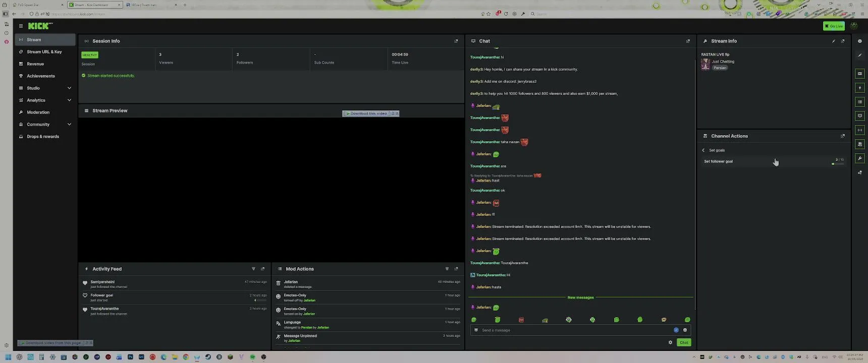Pop out the Chat panel
This screenshot has height=363, width=868.
688,41
